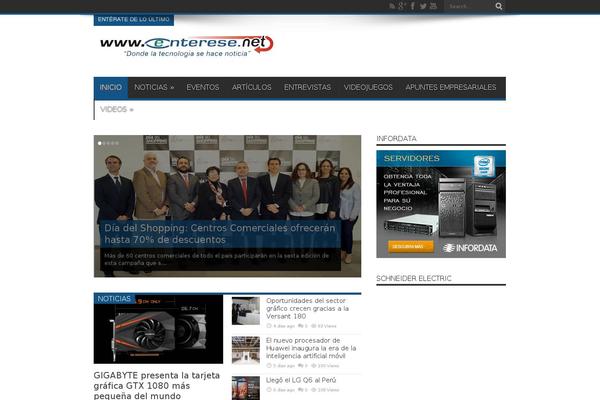This screenshot has width=600, height=400.
Task: Open the ARTÍCULOS menu item
Action: click(x=251, y=87)
